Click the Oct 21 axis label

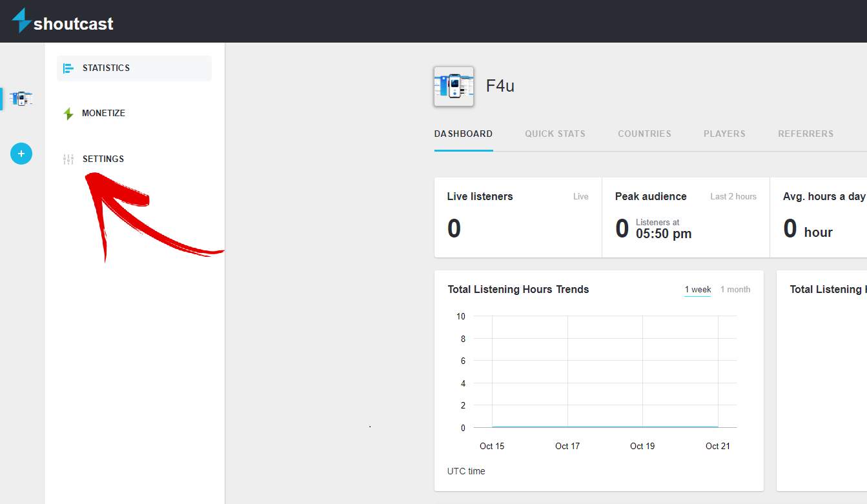pyautogui.click(x=718, y=447)
